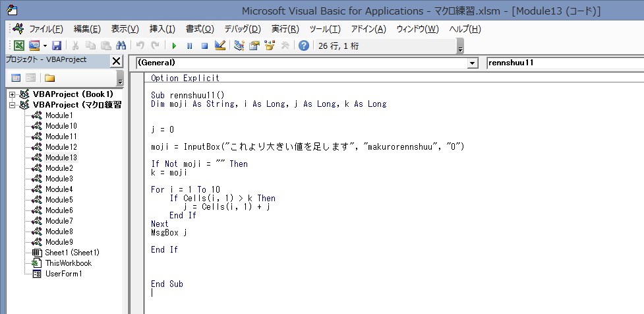The width and height of the screenshot is (644, 314).
Task: Click the VBA application icon in menu bar
Action: [18, 29]
